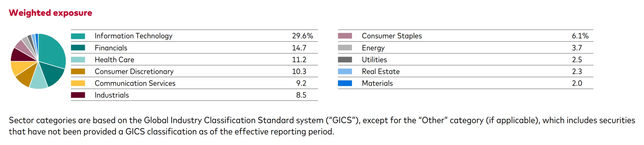Click the Materials blue swatch
644x145 pixels.
[345, 83]
